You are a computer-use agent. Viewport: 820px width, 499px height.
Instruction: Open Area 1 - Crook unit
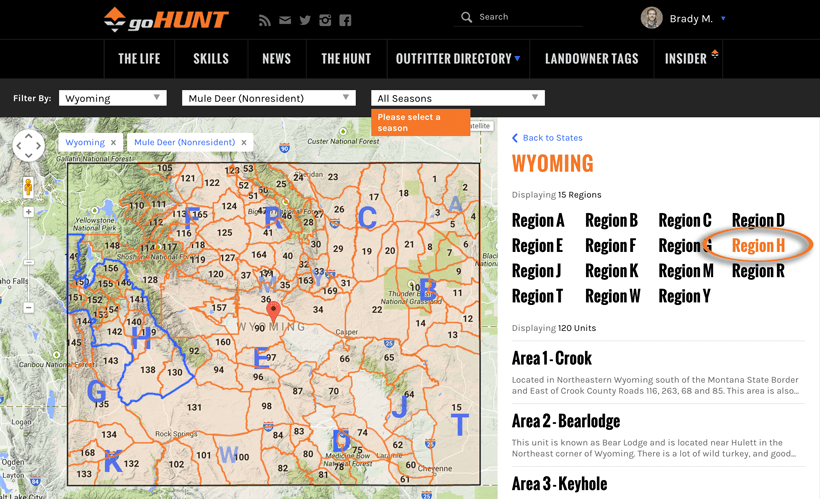tap(552, 358)
